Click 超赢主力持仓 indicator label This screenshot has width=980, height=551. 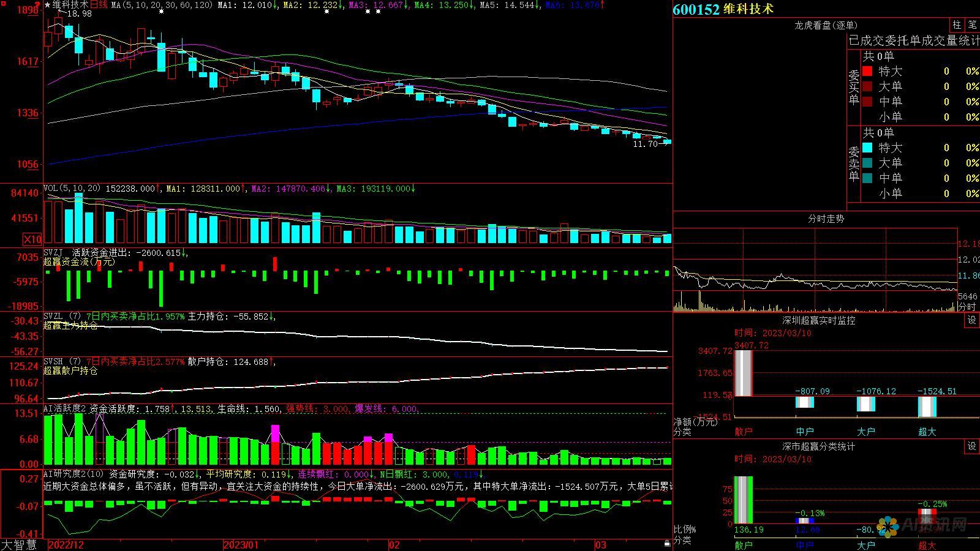(70, 326)
